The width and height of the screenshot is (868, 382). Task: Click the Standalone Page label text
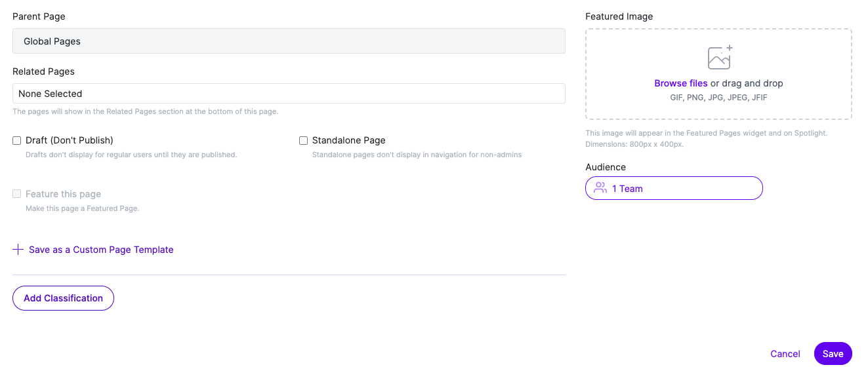pos(349,140)
